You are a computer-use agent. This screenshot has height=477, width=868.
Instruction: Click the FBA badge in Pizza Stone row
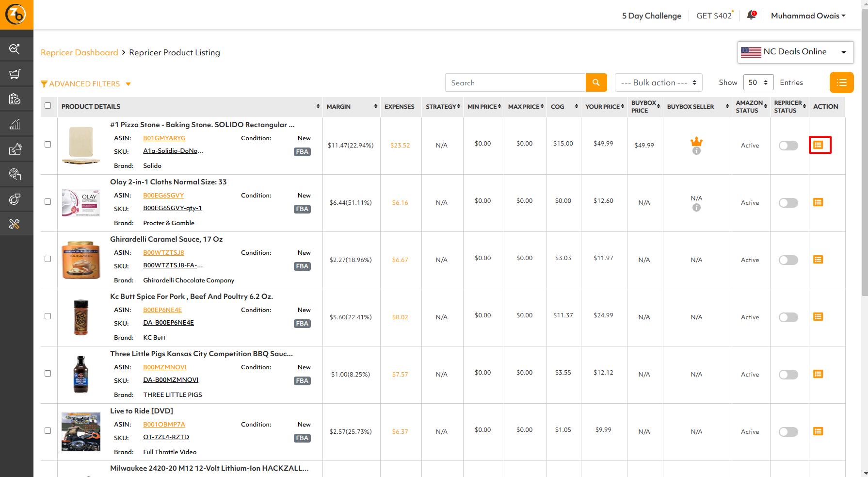[x=302, y=152]
